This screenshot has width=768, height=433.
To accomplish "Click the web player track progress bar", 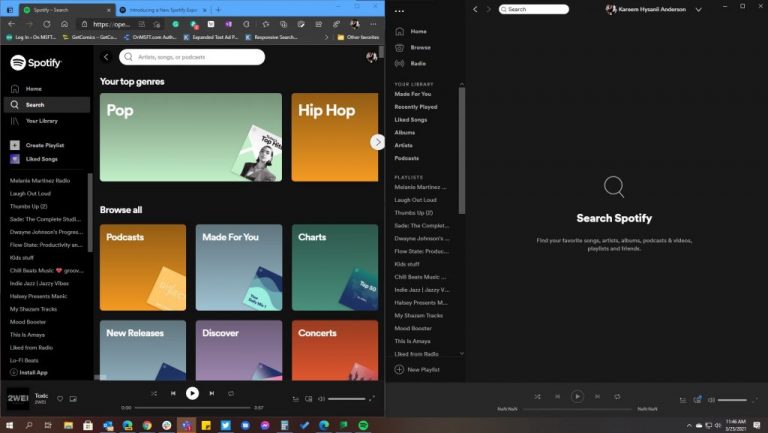I will [x=192, y=408].
